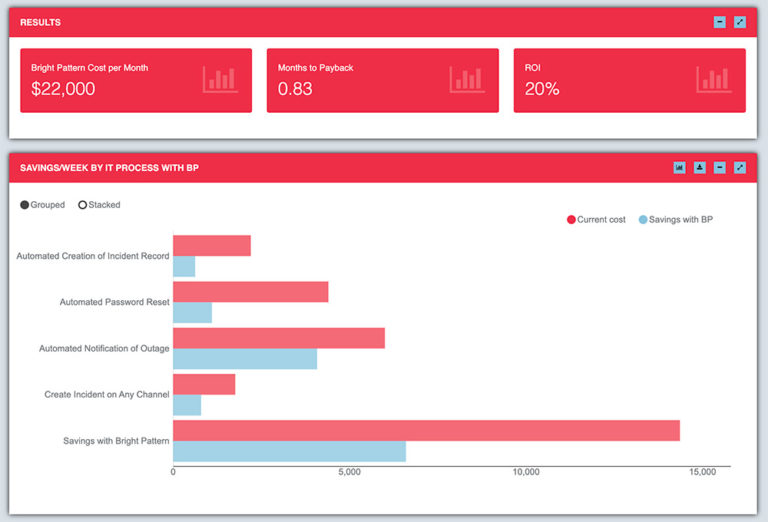The width and height of the screenshot is (768, 522).
Task: Click 'Automated Creation of Incident Record' axis label
Action: [x=93, y=256]
